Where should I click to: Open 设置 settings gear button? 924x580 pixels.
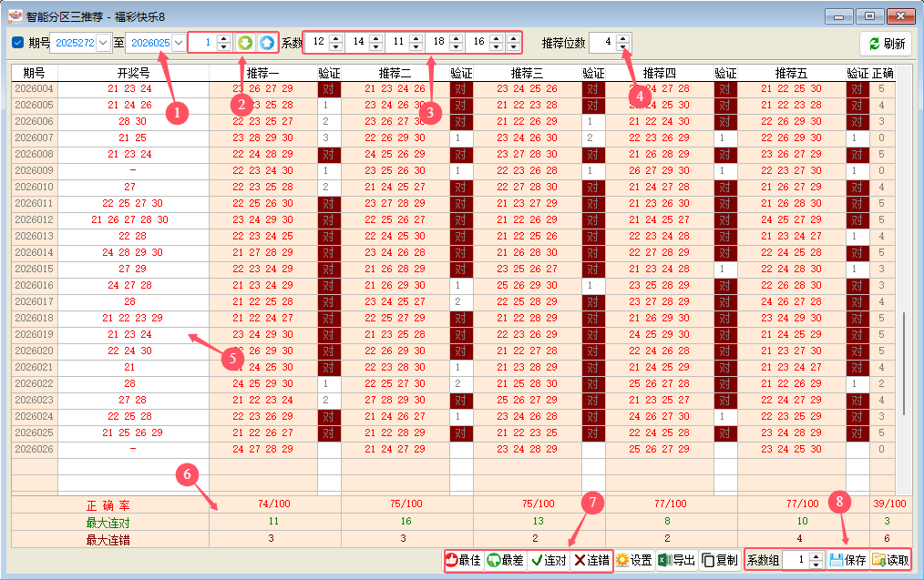point(633,561)
